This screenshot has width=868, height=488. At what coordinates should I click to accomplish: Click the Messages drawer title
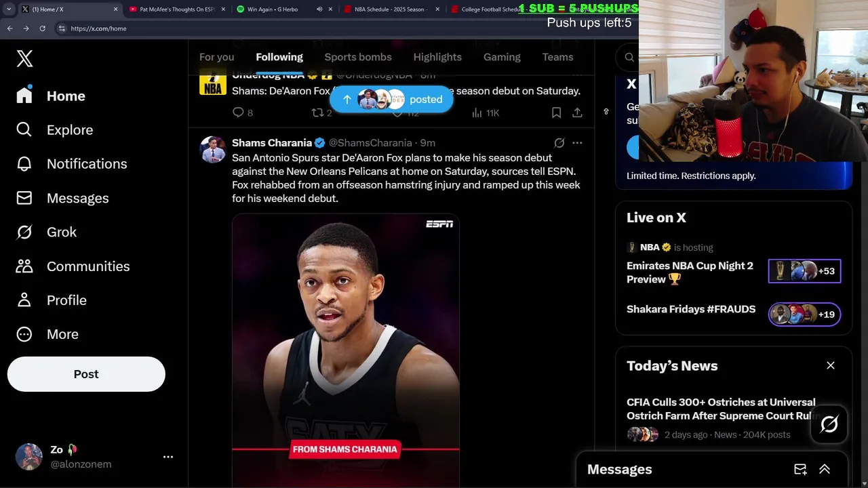[620, 469]
